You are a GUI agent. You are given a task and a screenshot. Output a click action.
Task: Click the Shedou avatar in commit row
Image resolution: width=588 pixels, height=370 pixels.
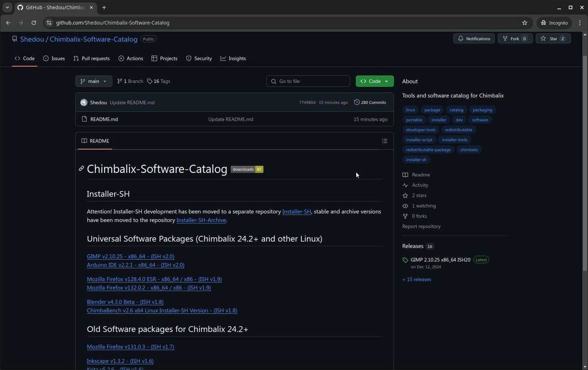pos(84,102)
